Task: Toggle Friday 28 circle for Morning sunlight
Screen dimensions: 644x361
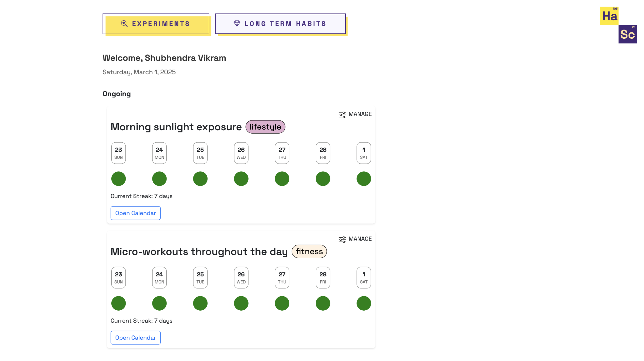Action: coord(323,179)
